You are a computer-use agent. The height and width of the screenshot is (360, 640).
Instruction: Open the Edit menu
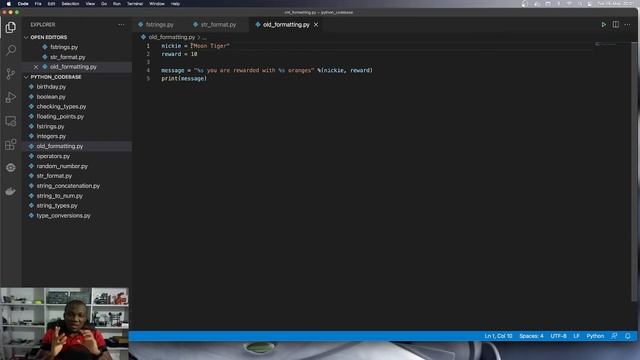coord(51,4)
